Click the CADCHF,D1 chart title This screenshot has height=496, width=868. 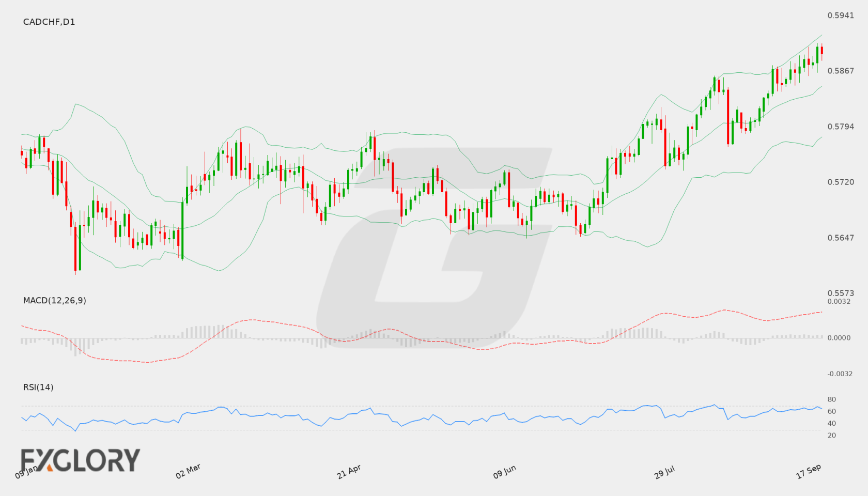click(x=49, y=22)
